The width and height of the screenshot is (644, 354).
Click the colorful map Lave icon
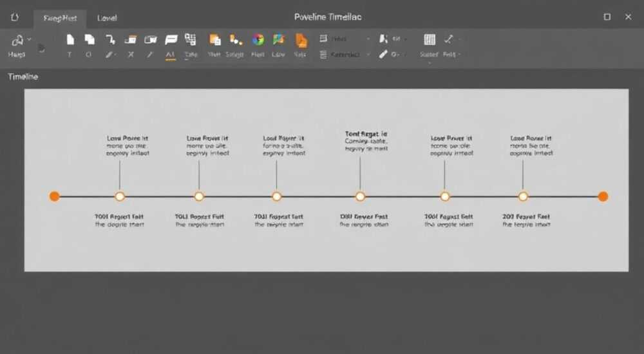pyautogui.click(x=278, y=39)
